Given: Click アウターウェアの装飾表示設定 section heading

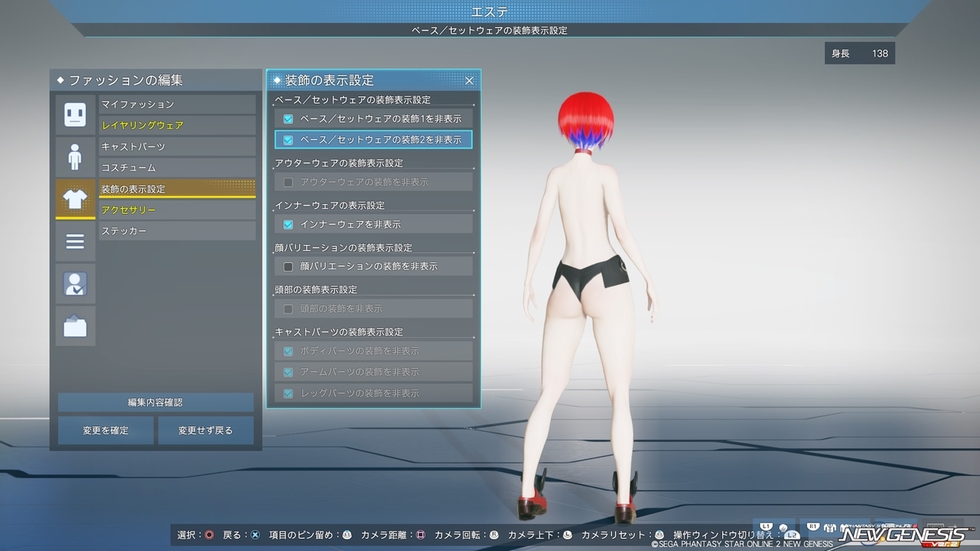Looking at the screenshot, I should point(339,163).
